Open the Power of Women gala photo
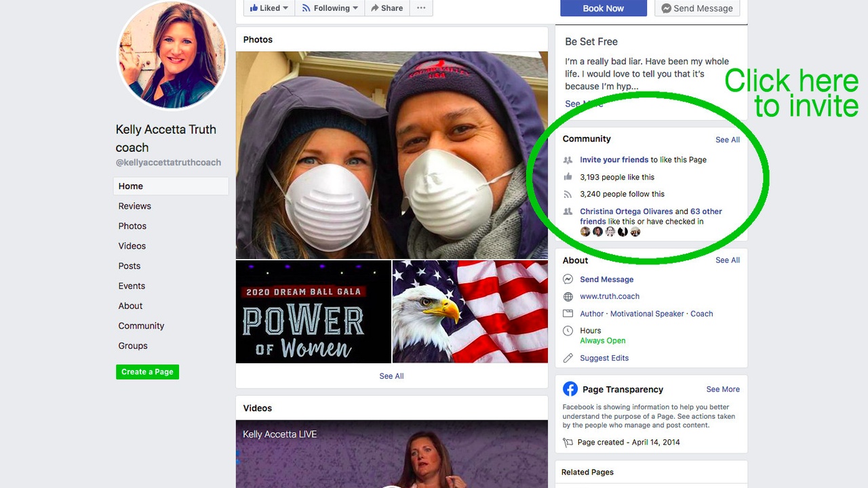The height and width of the screenshot is (488, 868). coord(313,312)
